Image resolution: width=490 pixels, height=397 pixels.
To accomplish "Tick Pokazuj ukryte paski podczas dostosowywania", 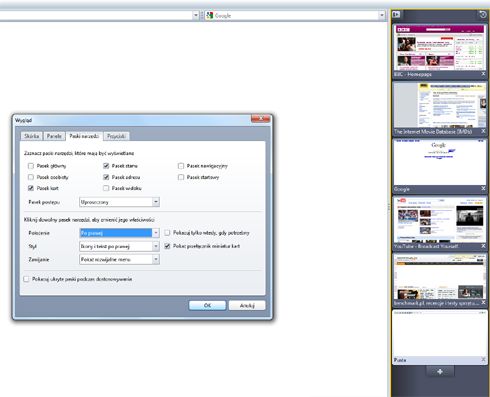I will pos(26,279).
